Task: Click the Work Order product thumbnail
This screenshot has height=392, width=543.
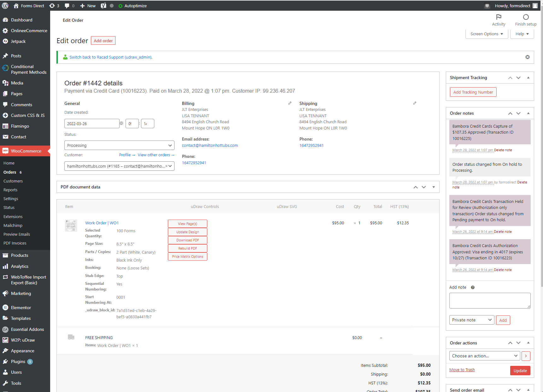Action: pos(71,226)
